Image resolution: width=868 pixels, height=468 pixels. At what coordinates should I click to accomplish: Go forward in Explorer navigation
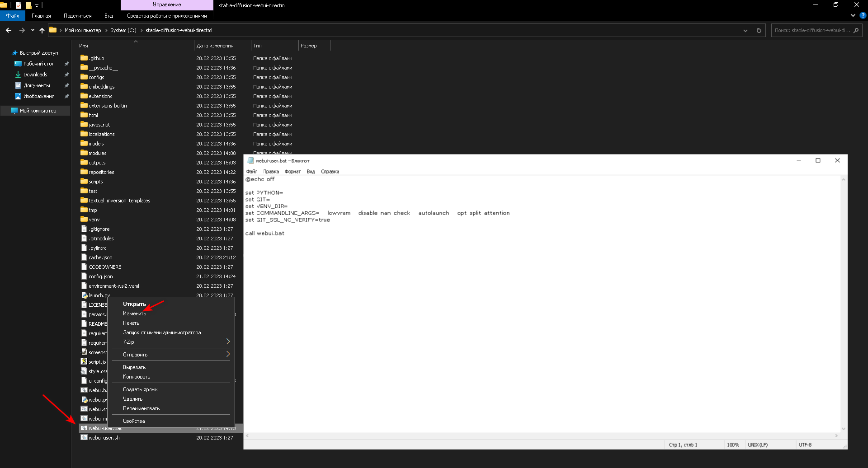(x=22, y=30)
